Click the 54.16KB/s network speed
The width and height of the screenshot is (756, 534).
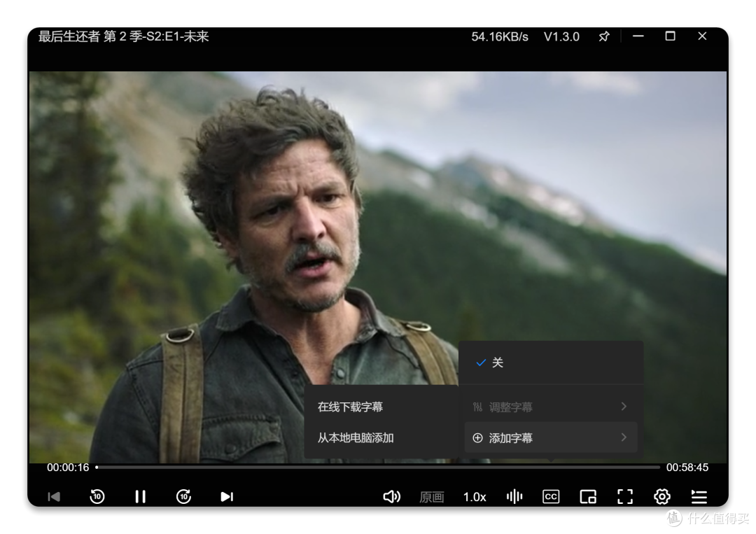click(500, 36)
